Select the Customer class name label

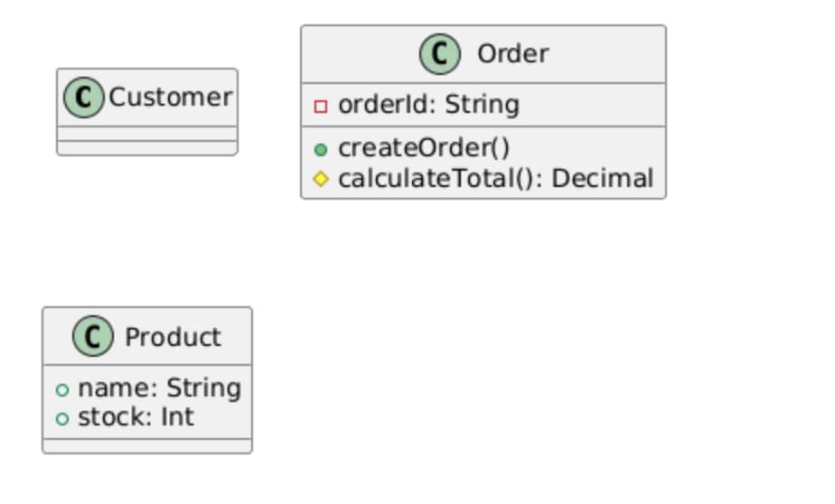pyautogui.click(x=171, y=98)
